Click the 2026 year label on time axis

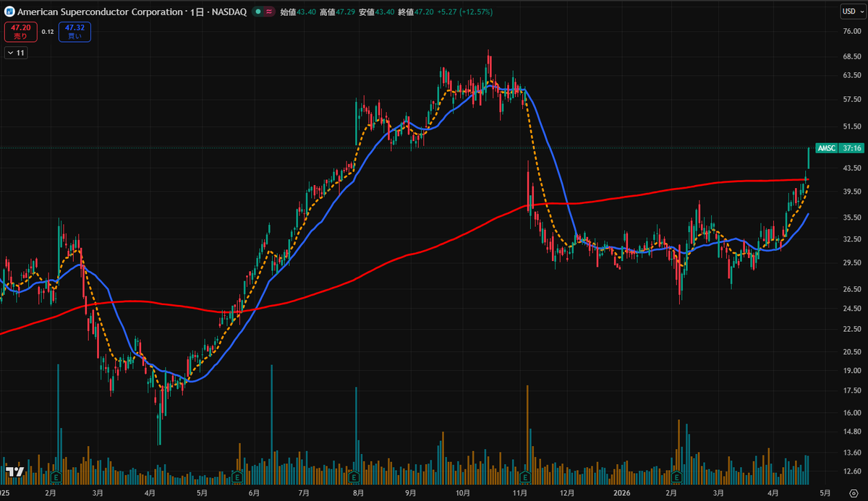click(622, 493)
